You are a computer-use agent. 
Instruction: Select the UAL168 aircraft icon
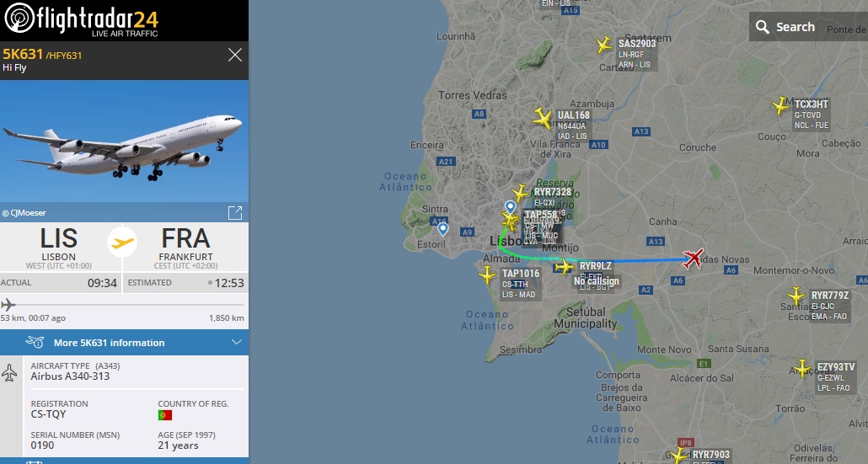tap(543, 118)
